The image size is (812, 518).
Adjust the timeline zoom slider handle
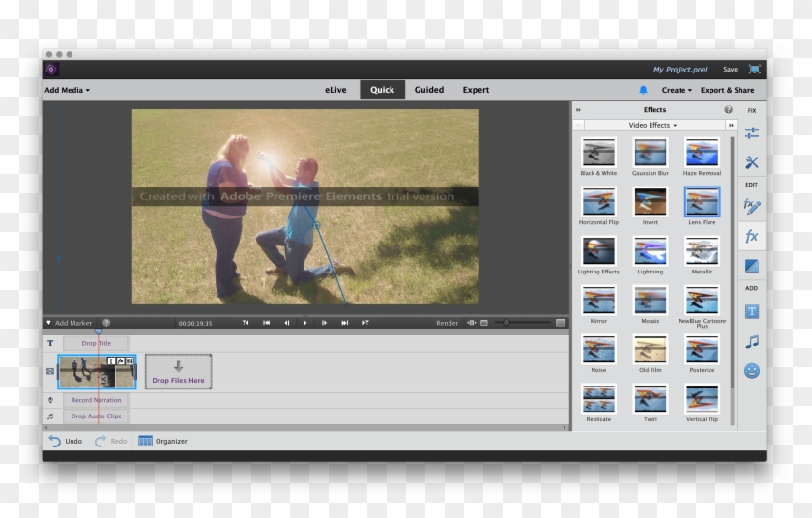point(507,323)
